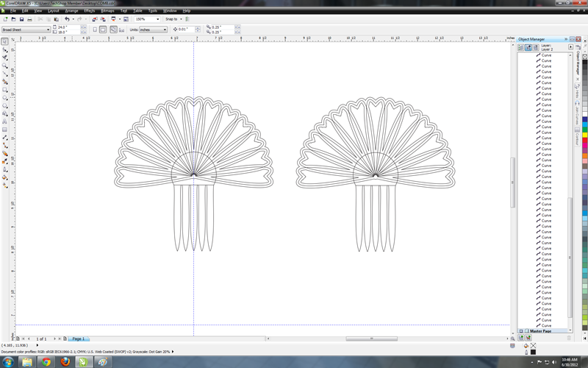This screenshot has height=368, width=588.
Task: Click the Paste icon in toolbar
Action: coord(57,19)
